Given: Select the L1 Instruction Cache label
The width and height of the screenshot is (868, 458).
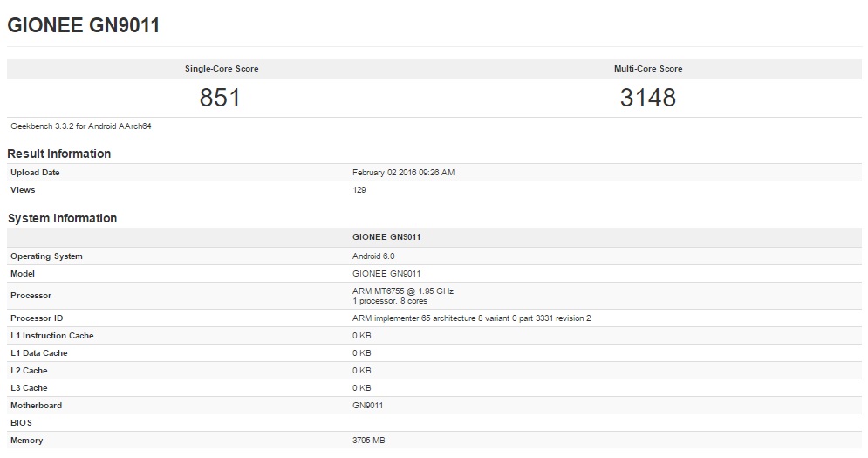Looking at the screenshot, I should pos(52,336).
